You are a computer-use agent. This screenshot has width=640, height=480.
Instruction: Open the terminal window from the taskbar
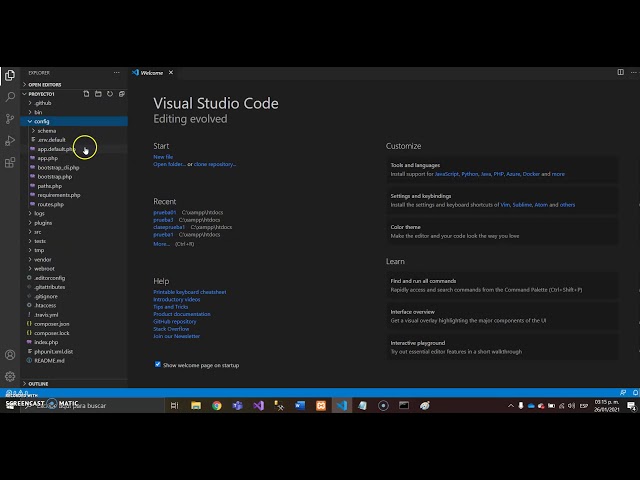404,405
